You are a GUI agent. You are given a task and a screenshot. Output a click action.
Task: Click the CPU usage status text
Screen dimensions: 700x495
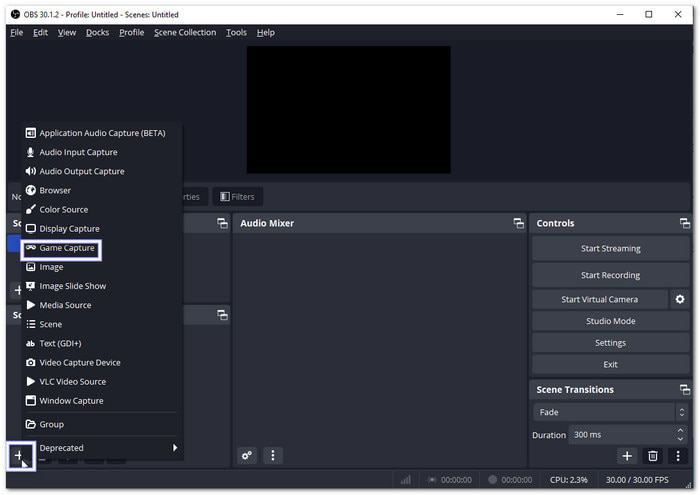[x=568, y=480]
